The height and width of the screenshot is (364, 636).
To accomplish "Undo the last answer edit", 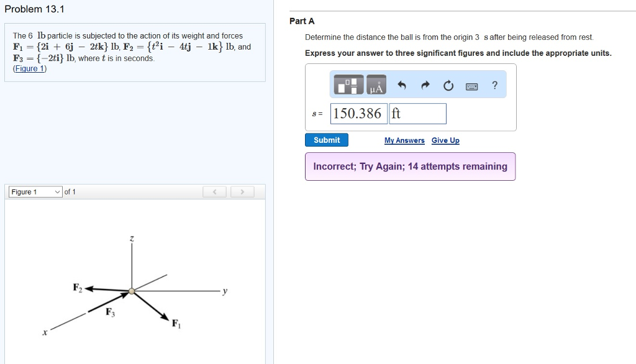I will 402,86.
